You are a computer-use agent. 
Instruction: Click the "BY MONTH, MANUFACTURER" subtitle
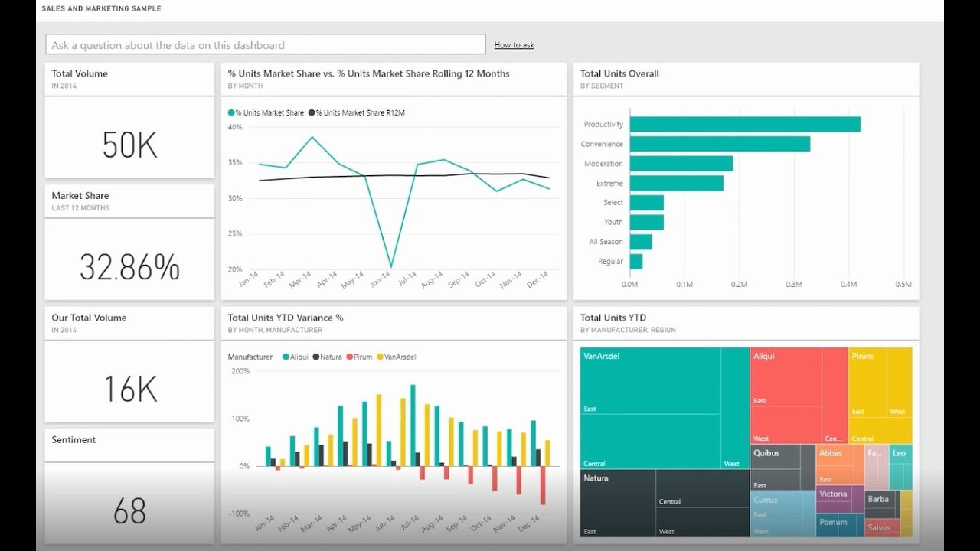pos(275,331)
